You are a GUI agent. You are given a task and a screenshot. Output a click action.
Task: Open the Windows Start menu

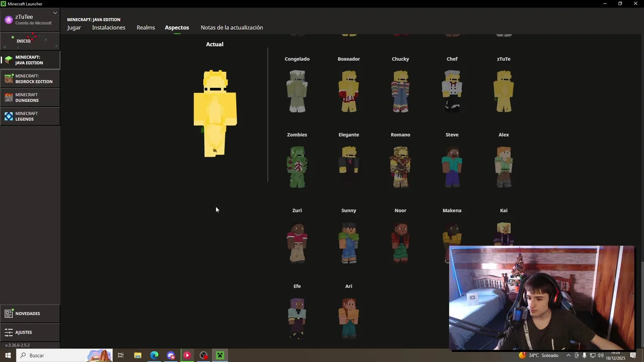[x=8, y=355]
